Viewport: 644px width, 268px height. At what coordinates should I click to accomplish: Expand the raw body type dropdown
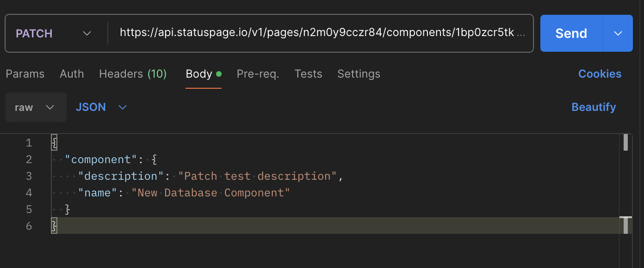36,107
